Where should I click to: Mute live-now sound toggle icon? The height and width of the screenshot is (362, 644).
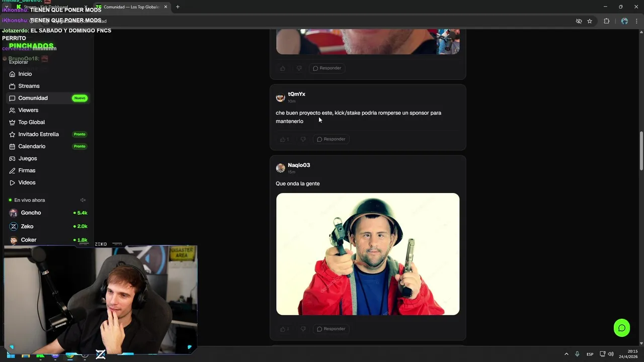point(83,200)
